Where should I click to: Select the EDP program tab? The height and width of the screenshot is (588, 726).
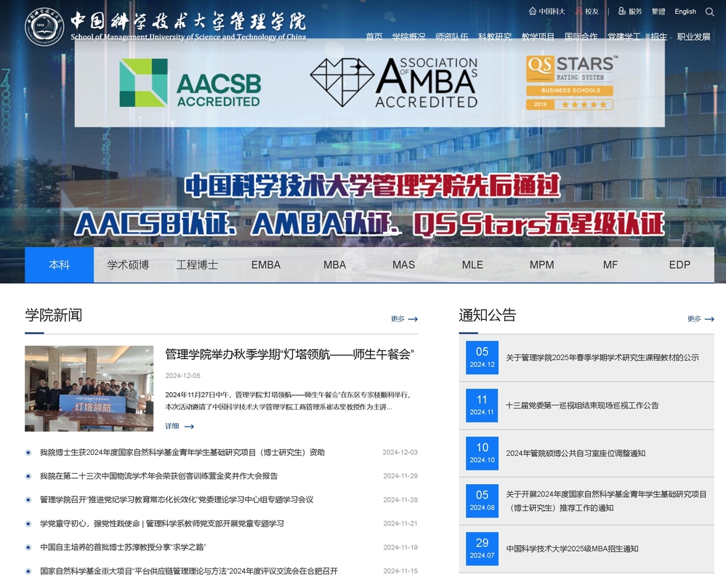pos(679,265)
